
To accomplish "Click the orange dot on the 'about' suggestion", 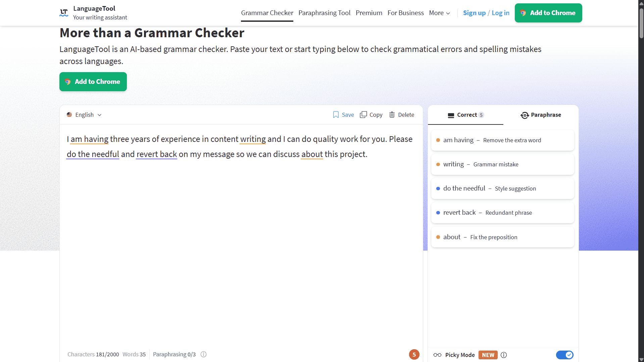I will (x=438, y=237).
